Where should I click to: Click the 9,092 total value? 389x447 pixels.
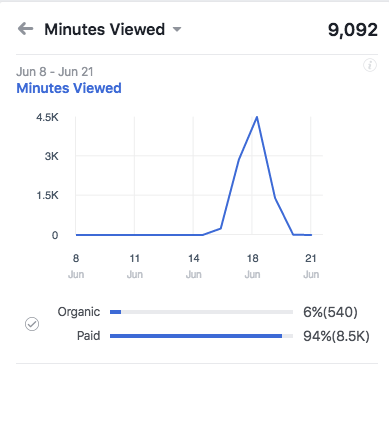(353, 30)
